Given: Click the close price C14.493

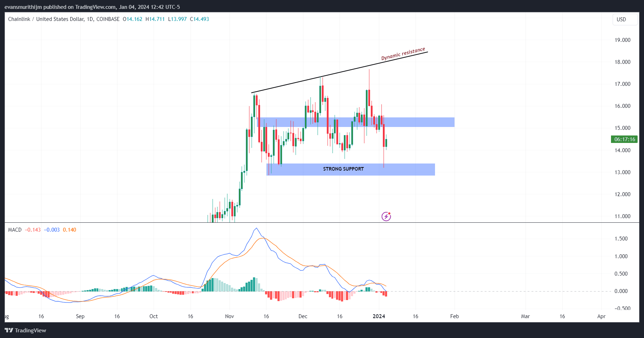Looking at the screenshot, I should pos(199,19).
